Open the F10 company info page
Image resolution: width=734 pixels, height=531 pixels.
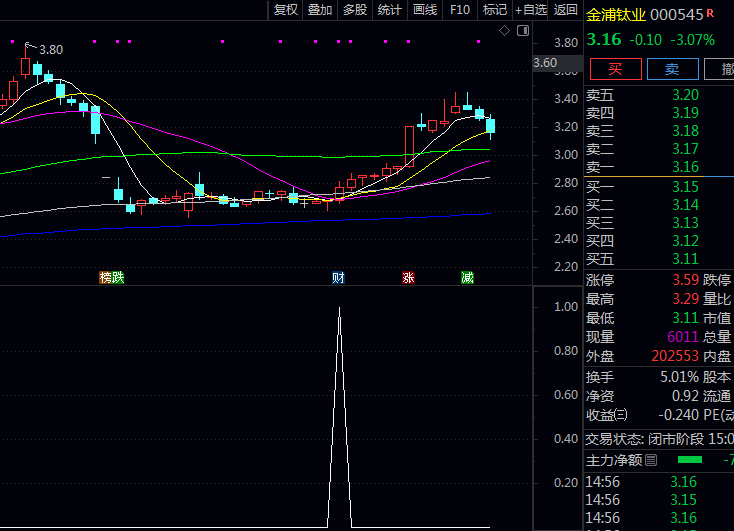click(460, 10)
